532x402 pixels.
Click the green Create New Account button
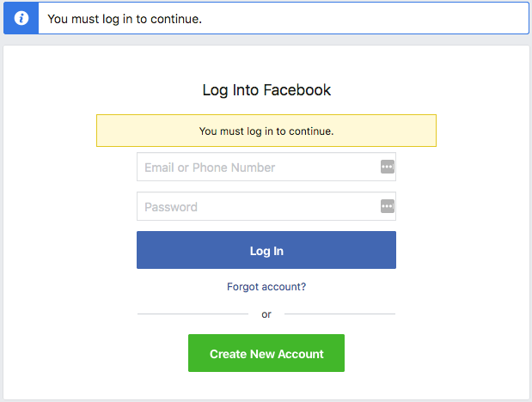[x=266, y=353]
